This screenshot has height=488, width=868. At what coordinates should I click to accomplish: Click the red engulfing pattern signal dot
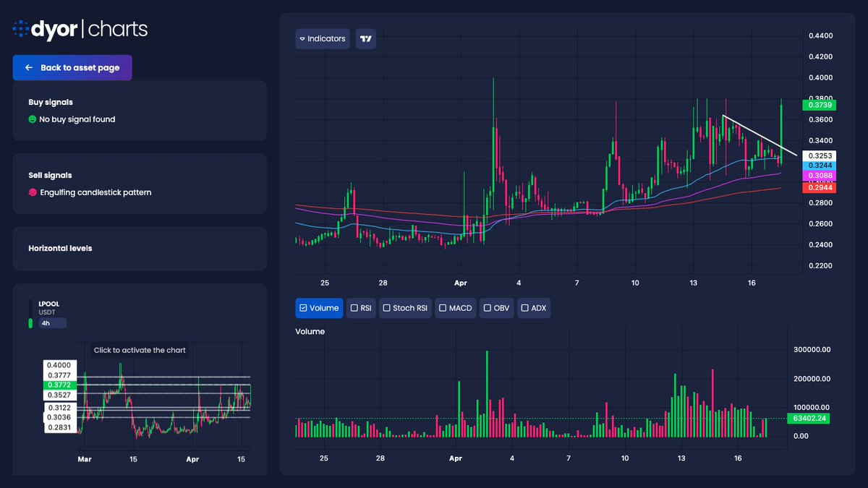tap(31, 192)
